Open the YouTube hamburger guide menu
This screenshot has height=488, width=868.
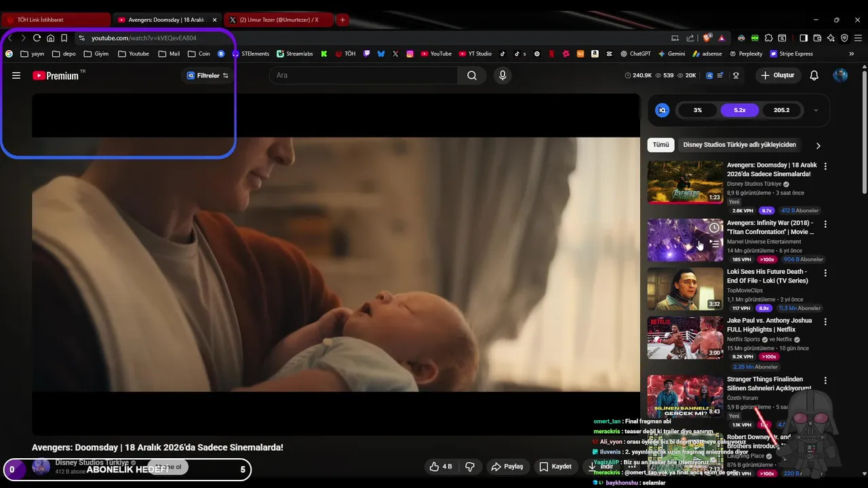point(16,75)
